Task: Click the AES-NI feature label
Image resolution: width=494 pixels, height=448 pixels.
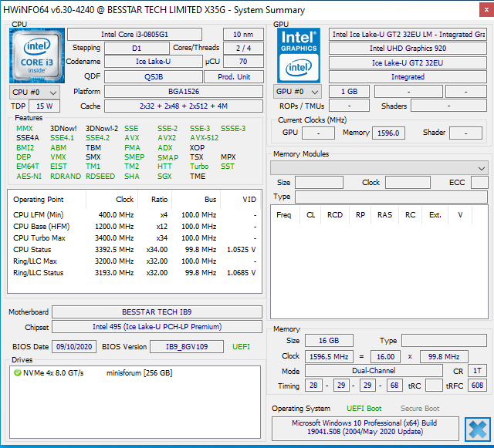Action: [x=29, y=177]
